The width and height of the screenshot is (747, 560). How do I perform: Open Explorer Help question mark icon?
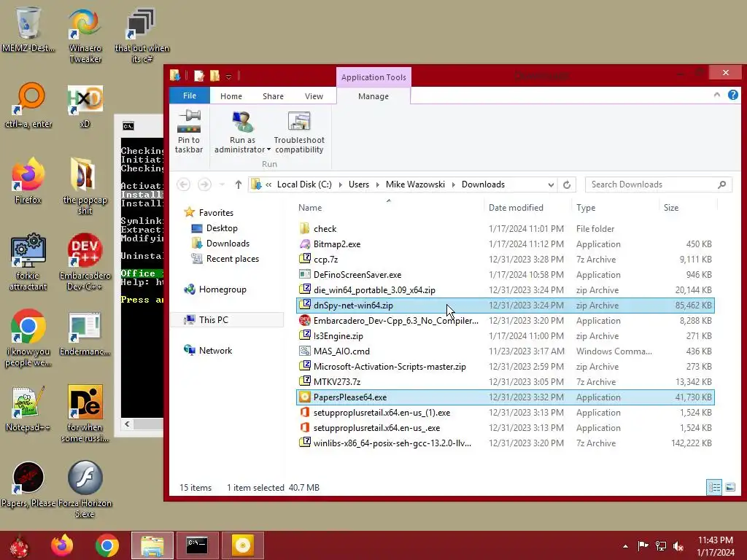732,95
